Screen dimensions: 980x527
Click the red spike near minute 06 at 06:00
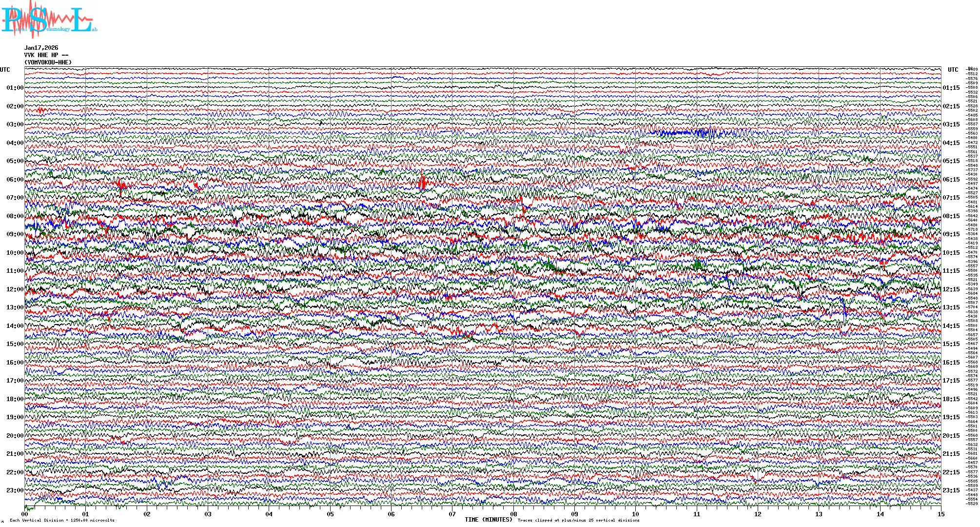[422, 182]
